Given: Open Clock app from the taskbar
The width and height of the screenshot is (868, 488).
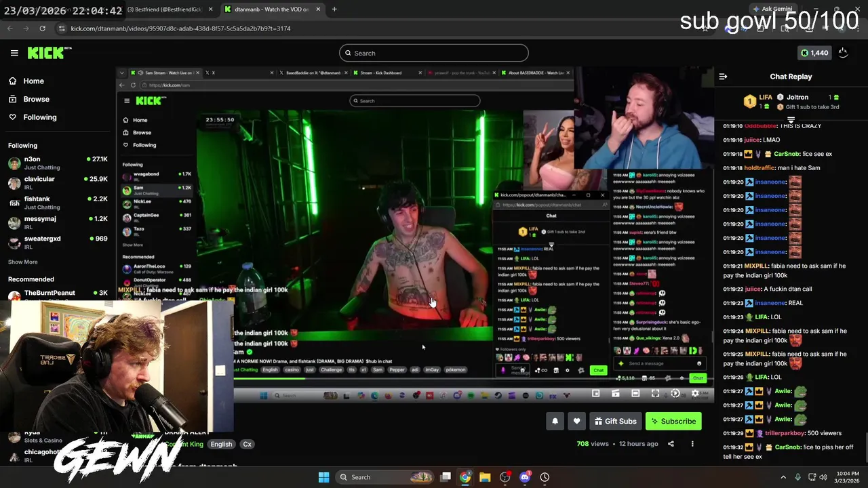Looking at the screenshot, I should tap(545, 477).
